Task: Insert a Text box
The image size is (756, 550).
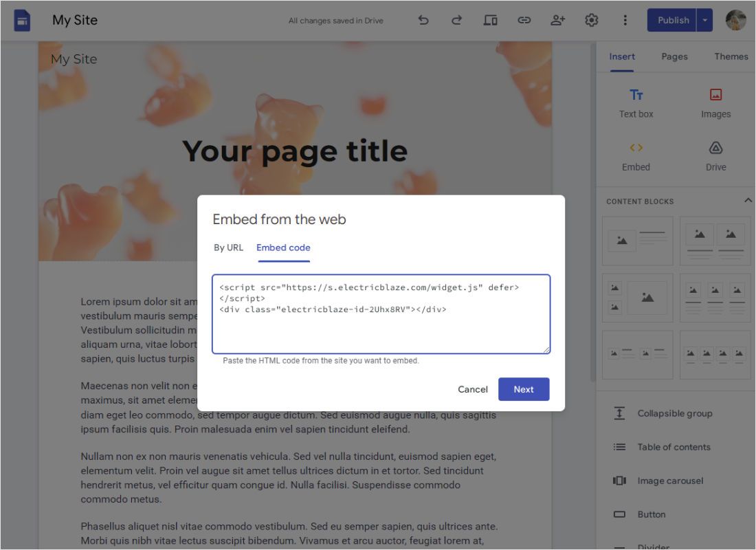Action: (636, 103)
